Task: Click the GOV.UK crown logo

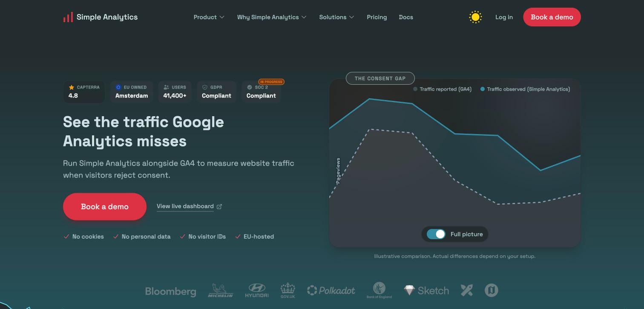Action: pyautogui.click(x=288, y=291)
